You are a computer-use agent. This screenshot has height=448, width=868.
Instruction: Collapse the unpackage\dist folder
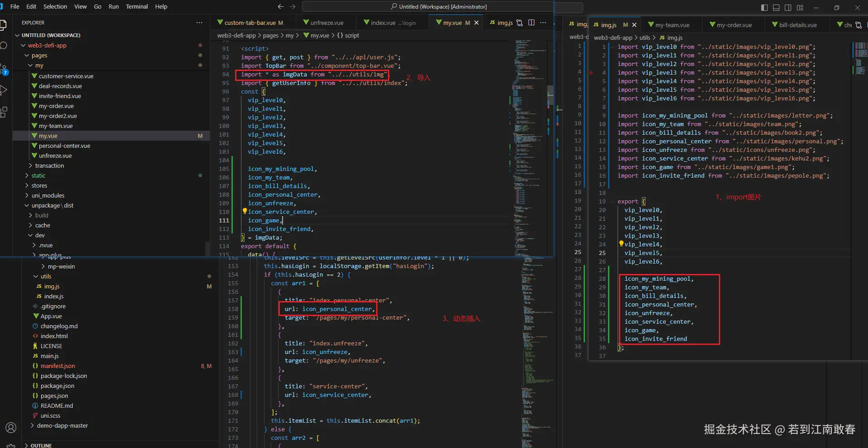tap(27, 205)
